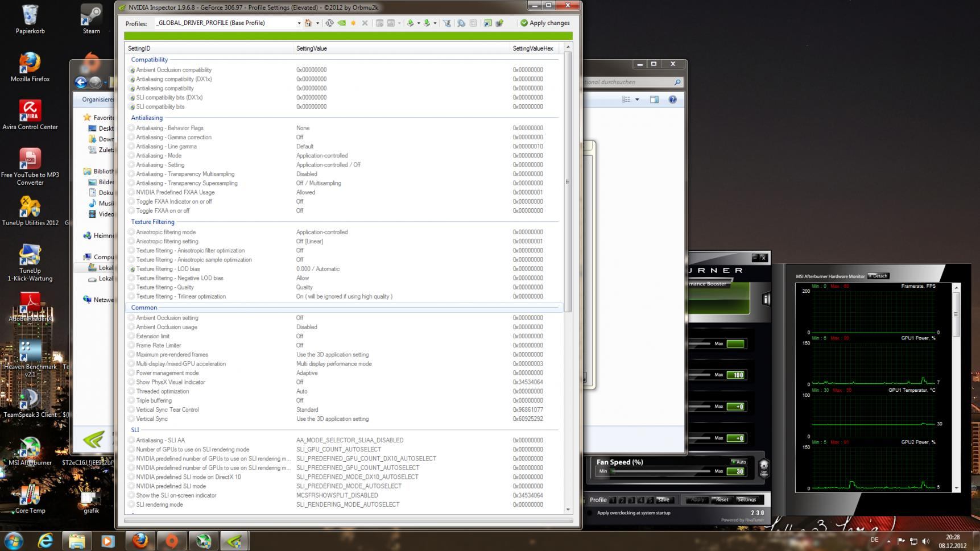
Task: Click Afterburner info 'i' side button
Action: pyautogui.click(x=766, y=299)
